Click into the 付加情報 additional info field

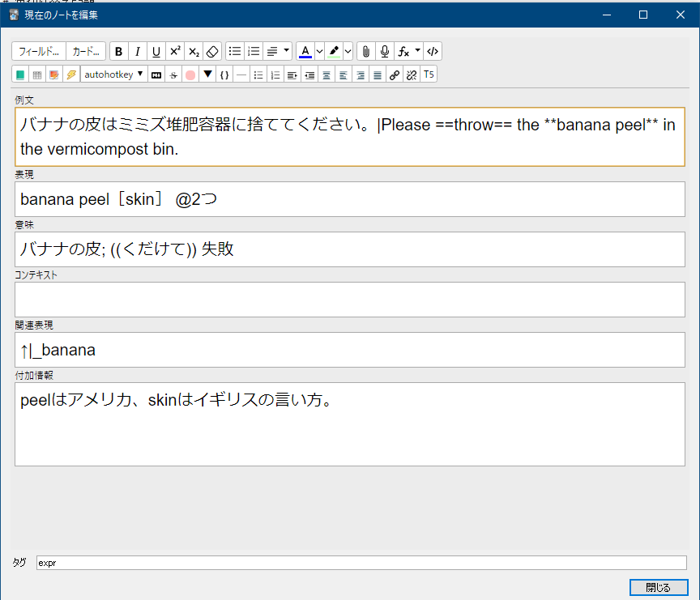pos(350,424)
